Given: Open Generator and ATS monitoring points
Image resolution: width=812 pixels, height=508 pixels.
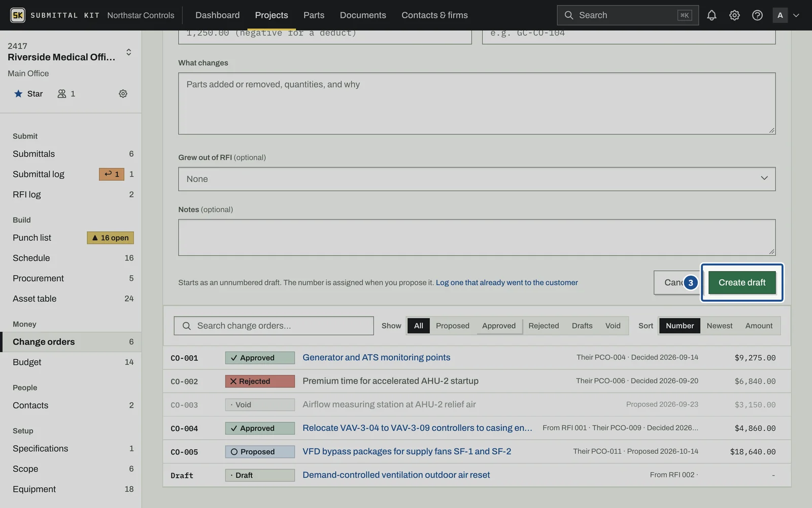Looking at the screenshot, I should tap(376, 358).
